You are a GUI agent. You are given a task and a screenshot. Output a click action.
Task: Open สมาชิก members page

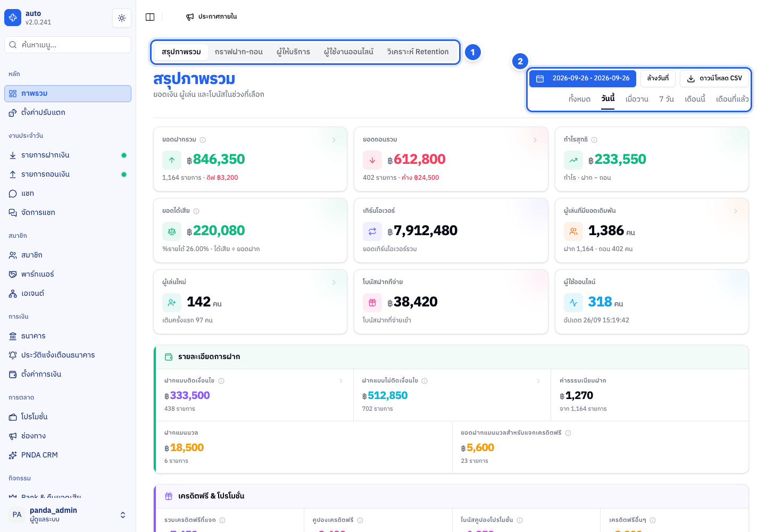[x=68, y=255]
